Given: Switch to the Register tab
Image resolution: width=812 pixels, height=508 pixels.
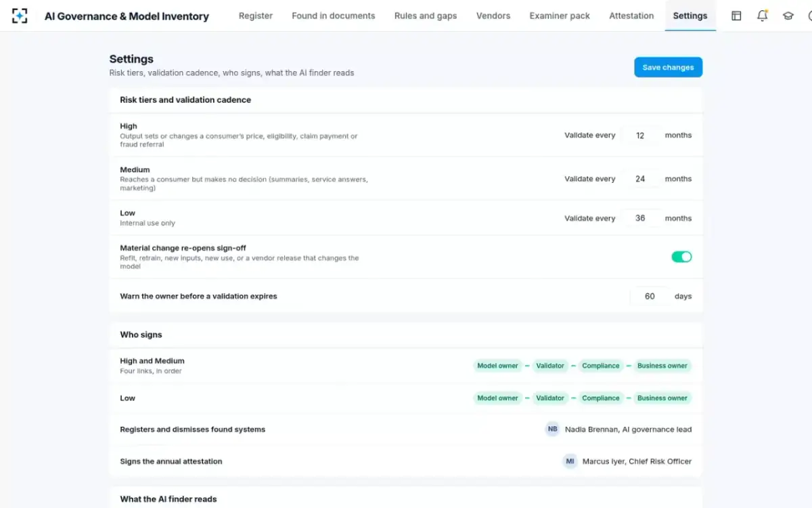Looking at the screenshot, I should pyautogui.click(x=256, y=16).
